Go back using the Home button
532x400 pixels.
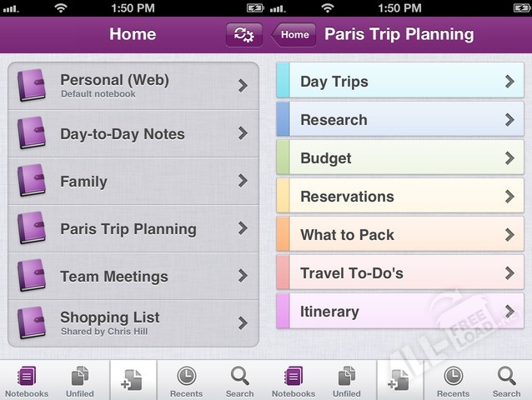pos(294,35)
